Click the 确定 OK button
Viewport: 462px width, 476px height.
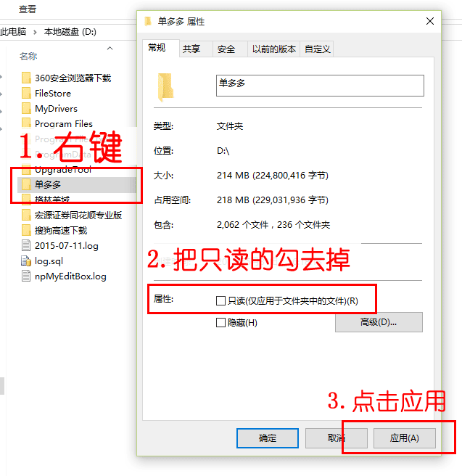coord(267,438)
